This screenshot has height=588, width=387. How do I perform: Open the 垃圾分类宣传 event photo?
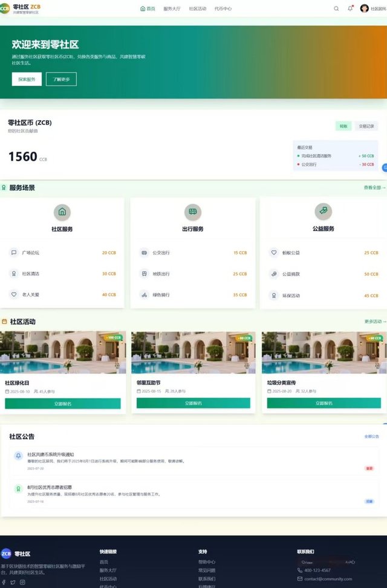click(x=324, y=352)
